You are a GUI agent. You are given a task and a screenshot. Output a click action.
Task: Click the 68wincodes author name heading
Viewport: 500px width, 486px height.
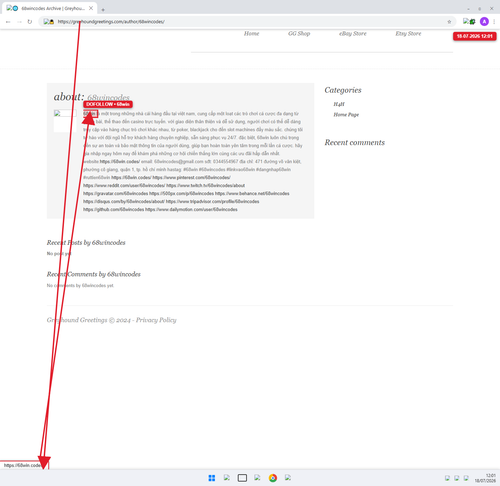click(x=108, y=97)
